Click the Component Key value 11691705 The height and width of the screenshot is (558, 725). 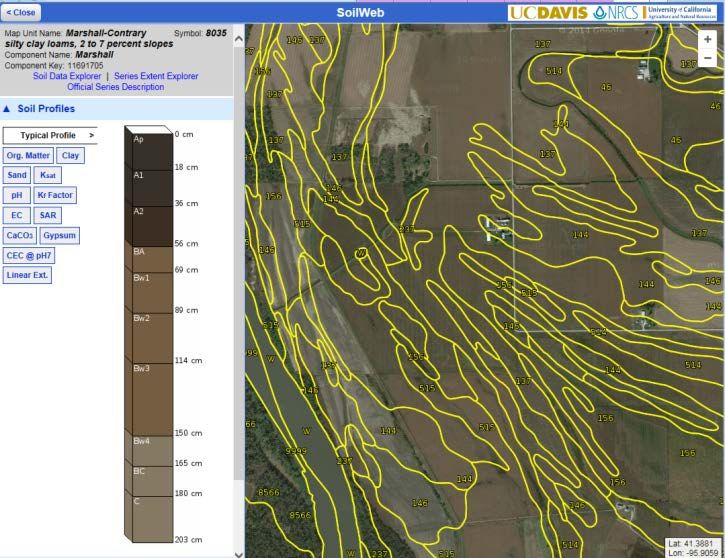pos(86,66)
